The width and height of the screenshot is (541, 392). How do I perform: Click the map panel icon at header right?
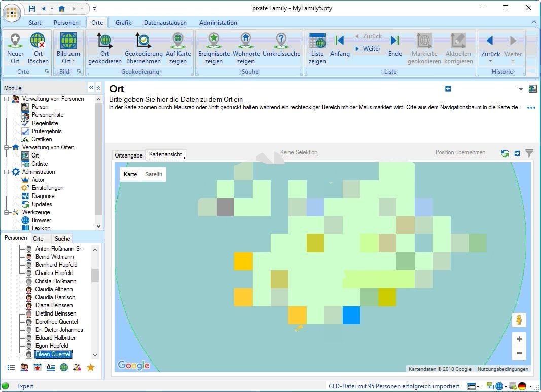[x=532, y=89]
